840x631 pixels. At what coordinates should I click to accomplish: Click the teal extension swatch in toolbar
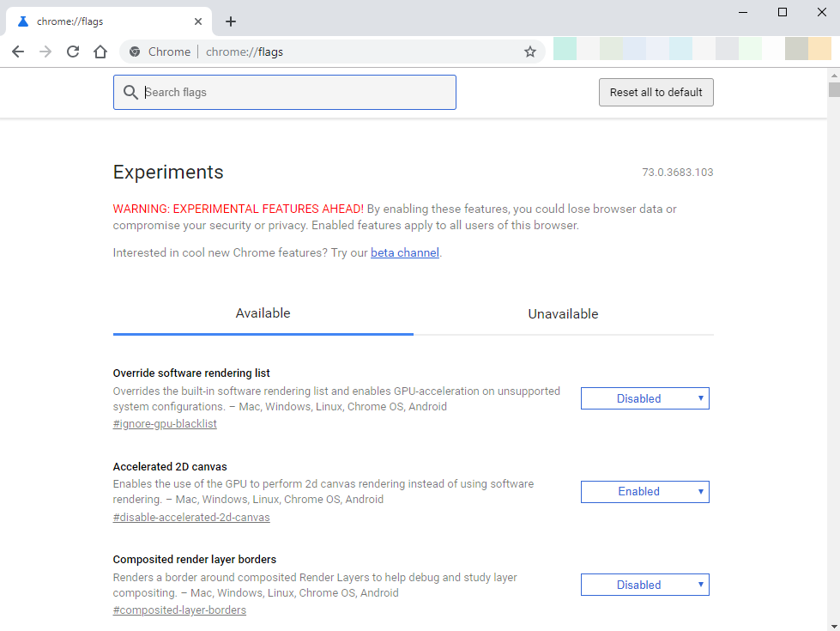[x=565, y=49]
